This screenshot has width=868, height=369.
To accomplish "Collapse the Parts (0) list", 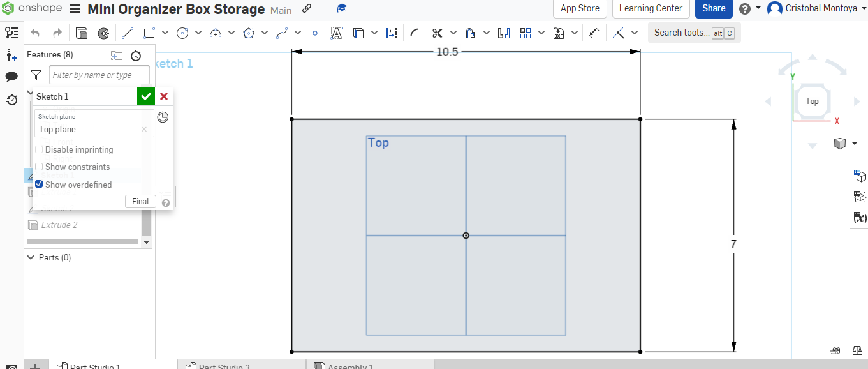I will [x=31, y=257].
